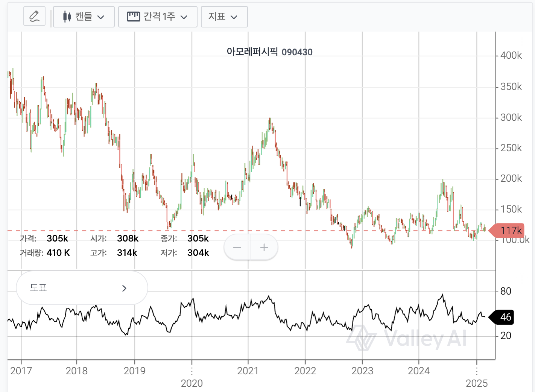This screenshot has width=535, height=392.
Task: Open the 간격 1주 interval dropdown arrow
Action: pyautogui.click(x=184, y=17)
